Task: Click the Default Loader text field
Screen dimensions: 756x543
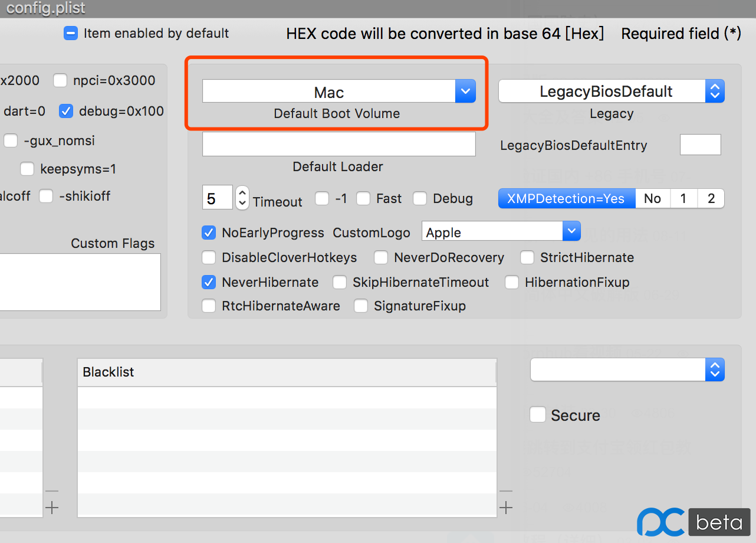Action: pos(339,144)
